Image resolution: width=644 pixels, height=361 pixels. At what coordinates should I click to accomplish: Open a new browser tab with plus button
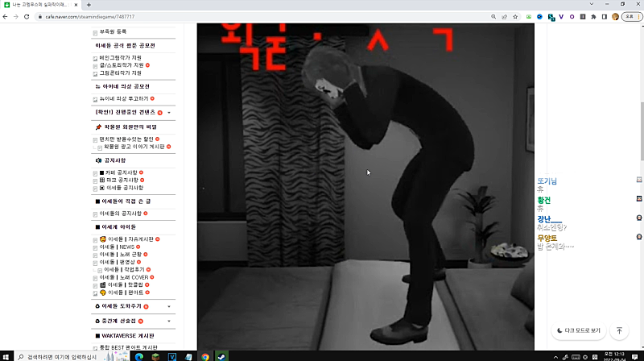tap(89, 5)
